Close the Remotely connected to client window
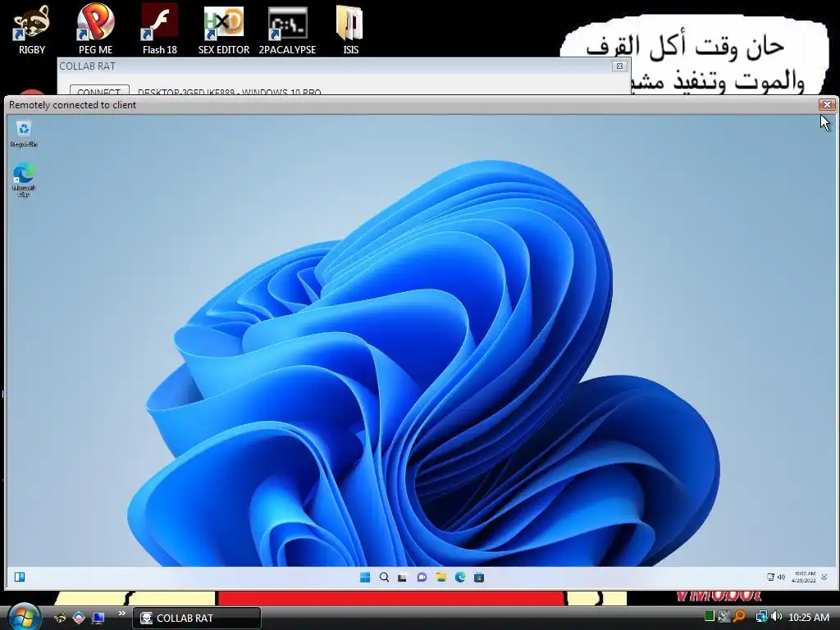The height and width of the screenshot is (630, 840). pyautogui.click(x=827, y=104)
